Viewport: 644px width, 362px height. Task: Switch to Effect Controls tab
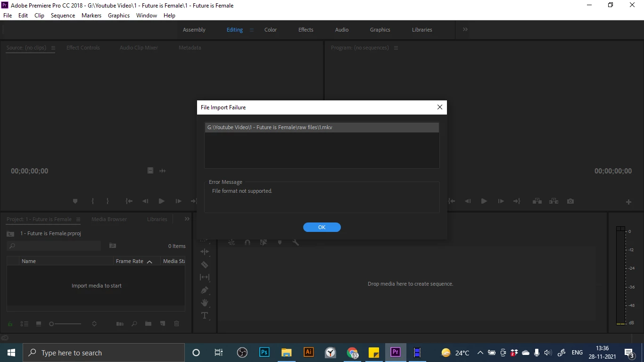[83, 48]
